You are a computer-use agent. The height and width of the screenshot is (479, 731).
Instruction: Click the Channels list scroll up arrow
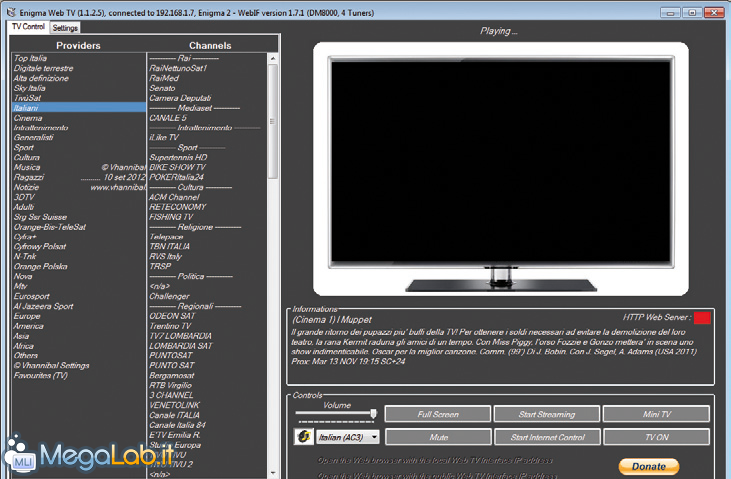pyautogui.click(x=273, y=58)
